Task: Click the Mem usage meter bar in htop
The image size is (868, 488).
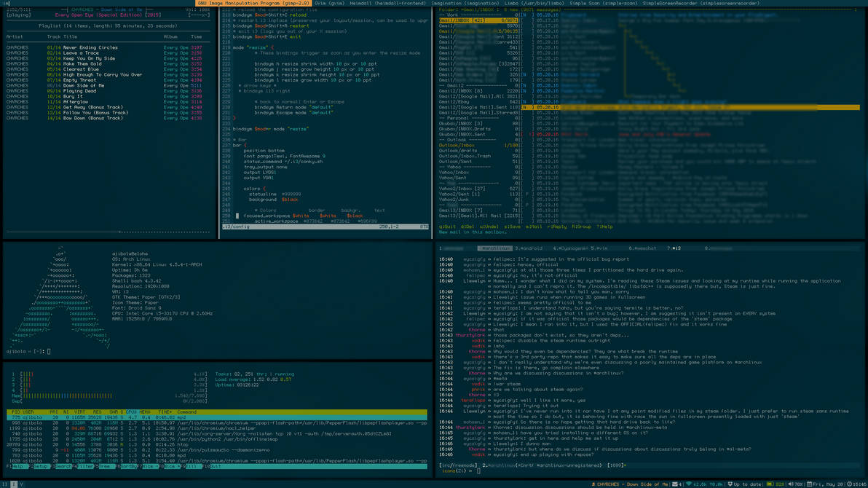Action: 109,395
